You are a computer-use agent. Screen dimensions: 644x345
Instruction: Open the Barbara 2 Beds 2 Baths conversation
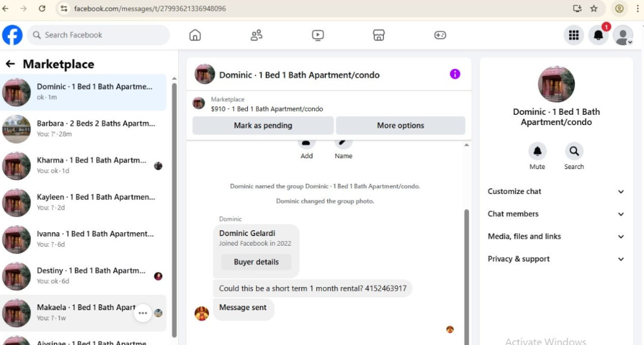[83, 129]
